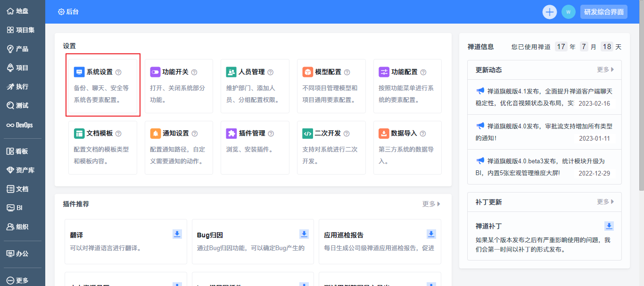
Task: Download the Bug归因 plugin
Action: click(304, 234)
